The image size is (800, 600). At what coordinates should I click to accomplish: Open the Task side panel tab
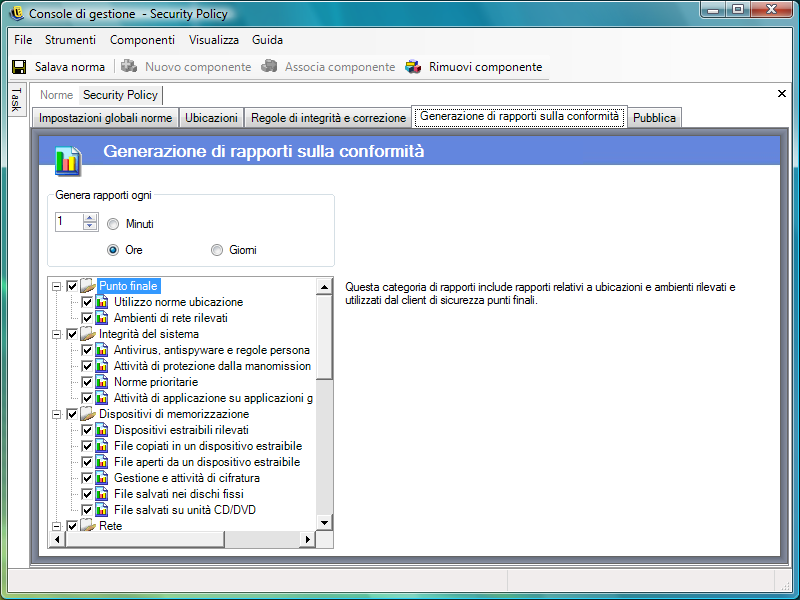point(16,100)
